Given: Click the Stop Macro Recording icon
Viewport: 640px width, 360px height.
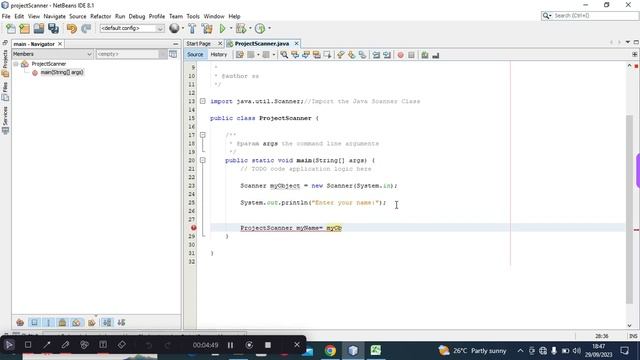Looking at the screenshot, I should point(411,55).
